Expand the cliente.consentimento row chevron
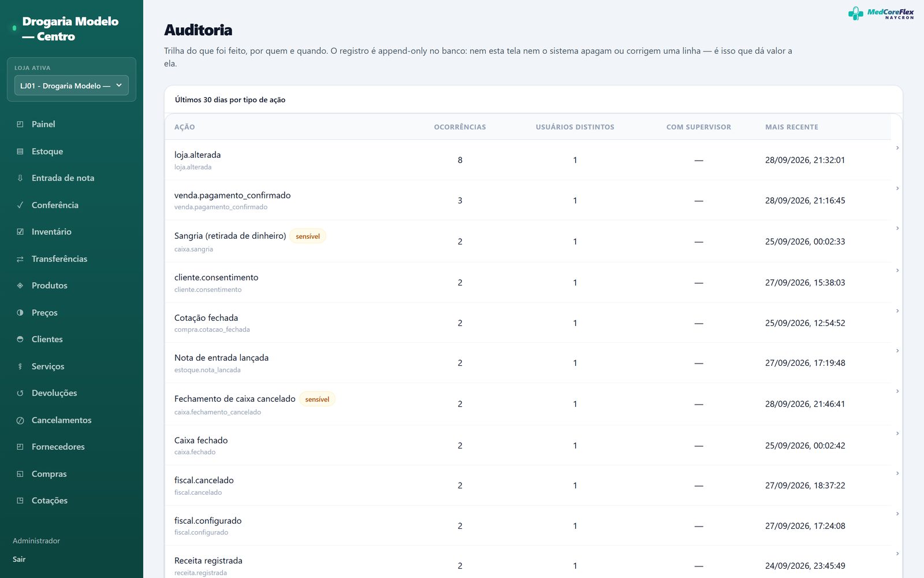The image size is (924, 578). tap(897, 271)
